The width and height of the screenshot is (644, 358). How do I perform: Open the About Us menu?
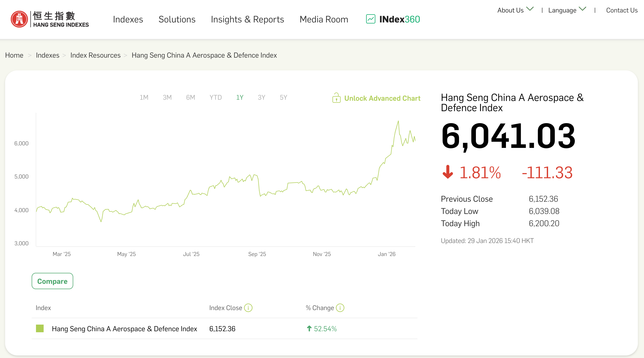coord(510,10)
